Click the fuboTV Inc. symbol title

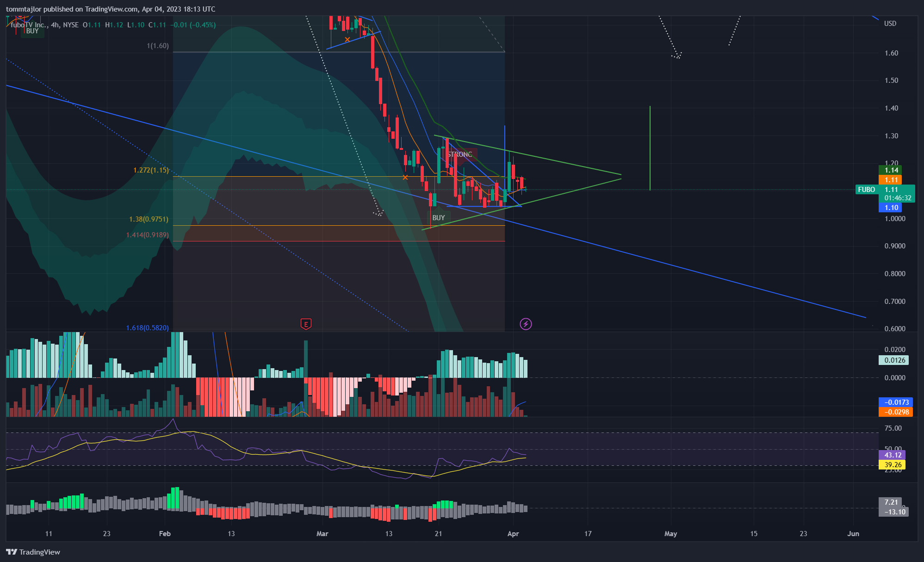[29, 25]
